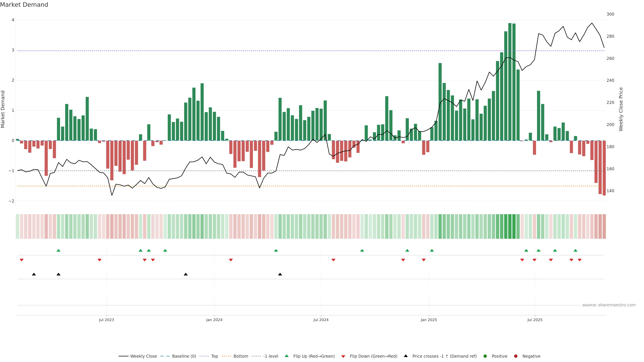This screenshot has width=644, height=362.
Task: Click the Jul 2023 x-axis label
Action: pyautogui.click(x=106, y=320)
